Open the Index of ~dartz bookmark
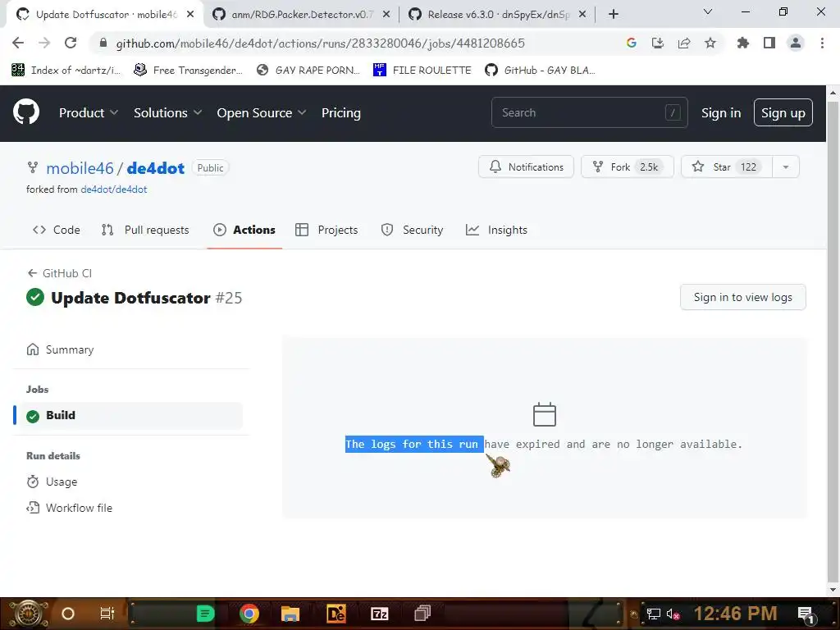Screen dimensions: 840x630 tap(66, 71)
